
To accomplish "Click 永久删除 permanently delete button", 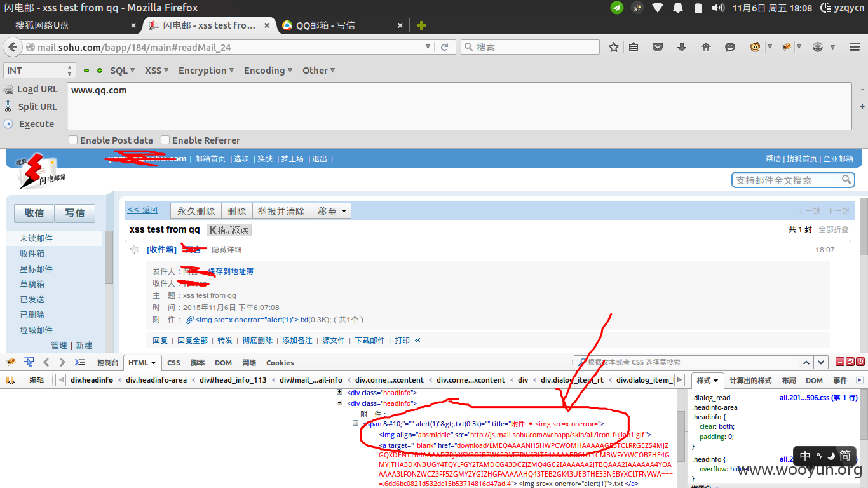I will click(x=196, y=211).
